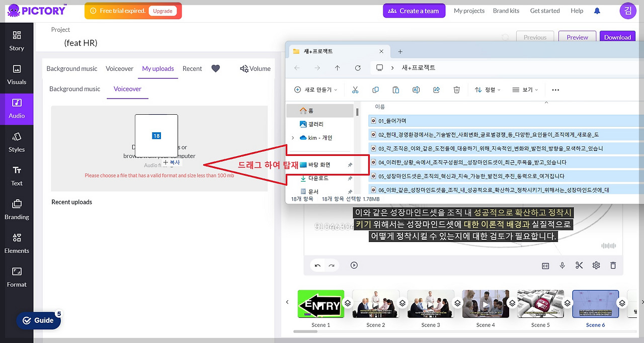
Task: Click the Volume speaker control
Action: pos(255,68)
